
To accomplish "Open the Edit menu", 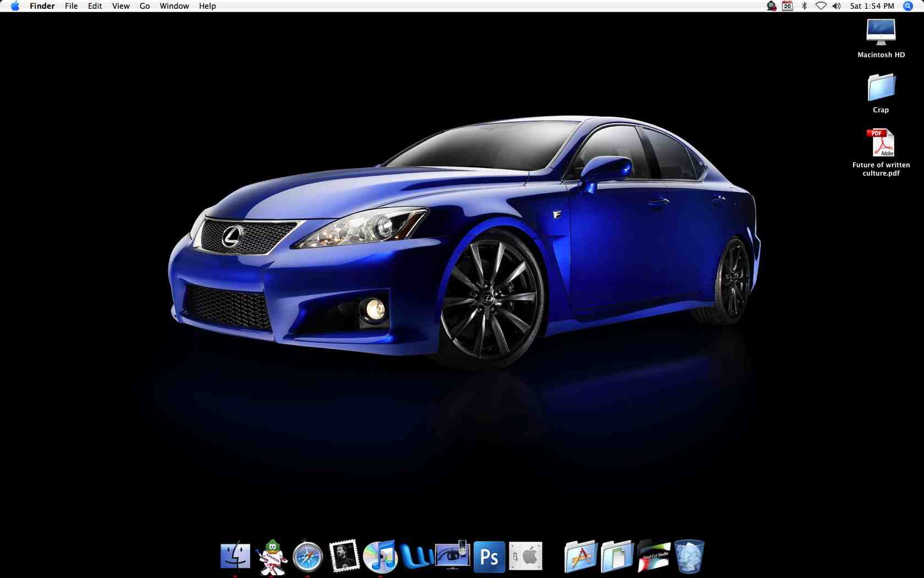I will 95,6.
